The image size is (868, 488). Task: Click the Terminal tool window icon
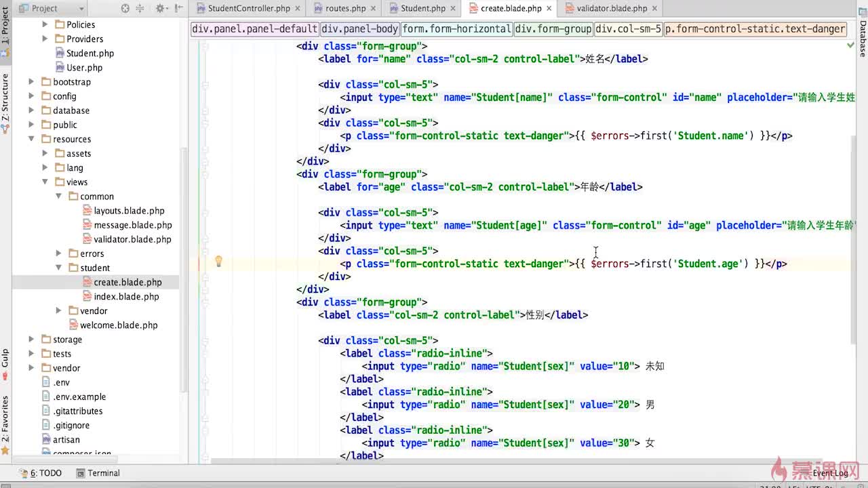[80, 473]
